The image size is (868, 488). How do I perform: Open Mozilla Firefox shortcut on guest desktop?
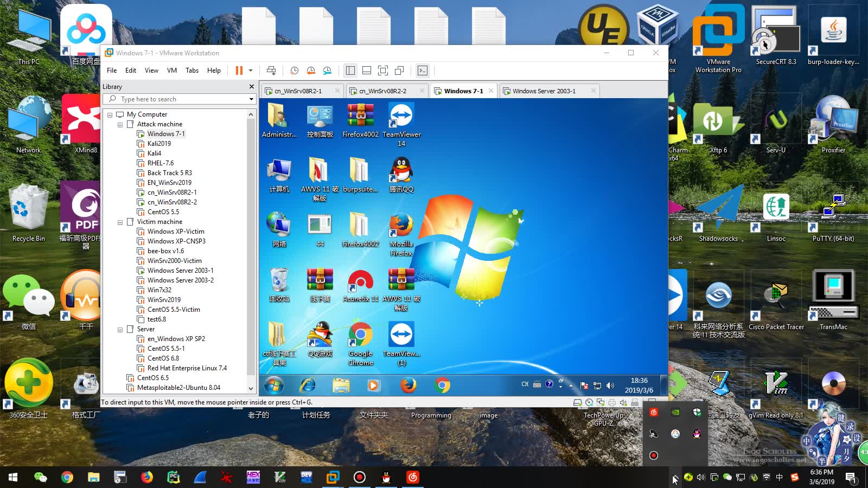(x=401, y=234)
